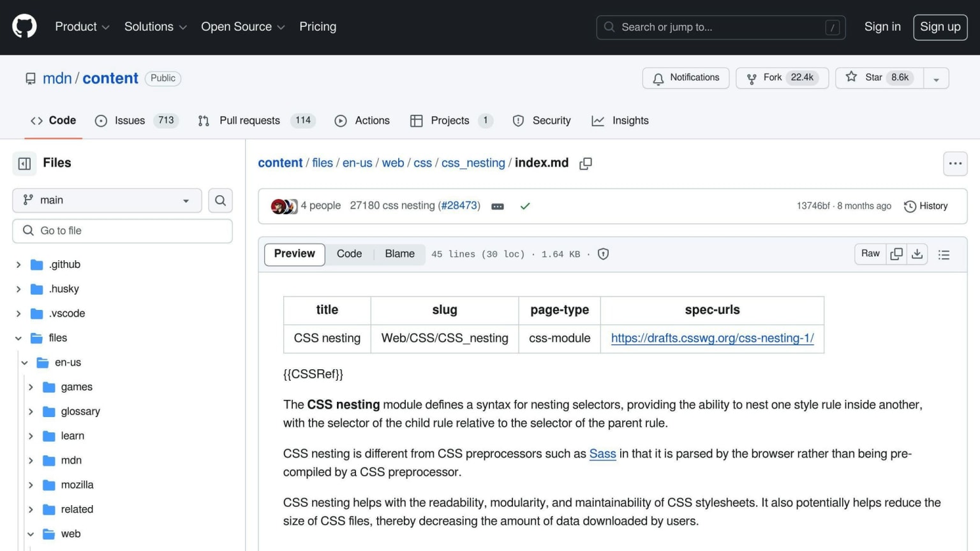Click the files breadcrumb link
Viewport: 980px width, 551px height.
(322, 163)
